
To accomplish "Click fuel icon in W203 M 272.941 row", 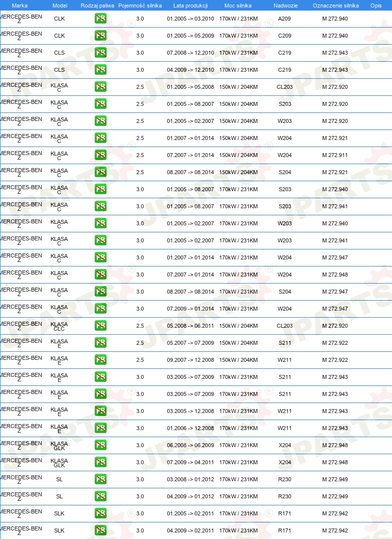I will [x=101, y=240].
